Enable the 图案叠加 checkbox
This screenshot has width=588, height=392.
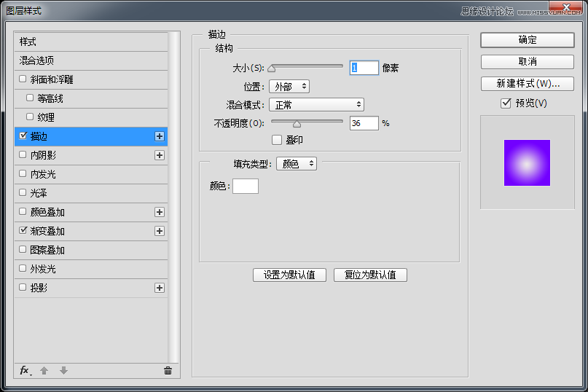23,249
